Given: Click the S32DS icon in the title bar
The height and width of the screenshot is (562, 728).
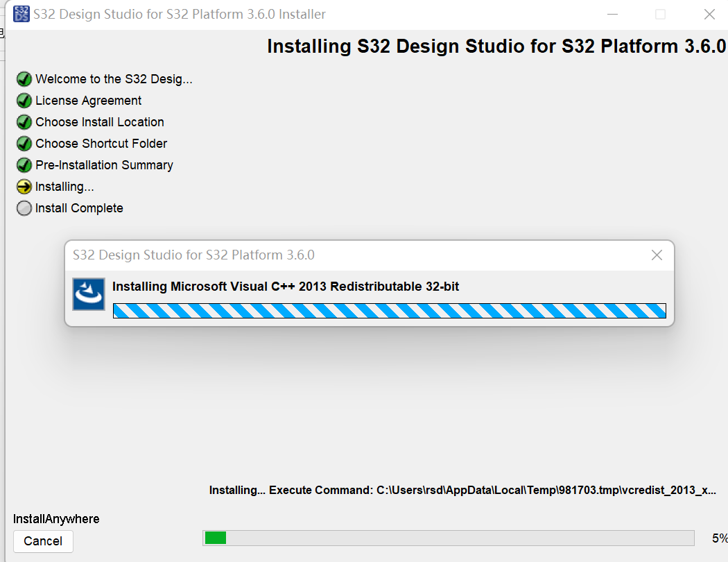Looking at the screenshot, I should coord(21,14).
